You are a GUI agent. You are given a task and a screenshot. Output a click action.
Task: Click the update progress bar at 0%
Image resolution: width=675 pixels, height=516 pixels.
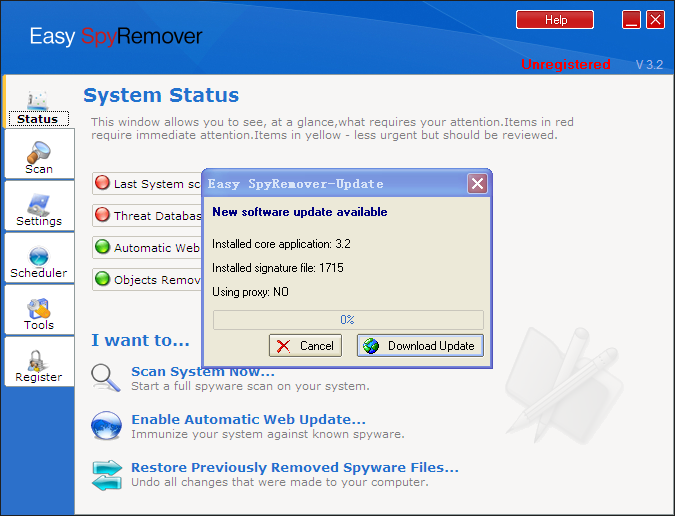pos(348,320)
